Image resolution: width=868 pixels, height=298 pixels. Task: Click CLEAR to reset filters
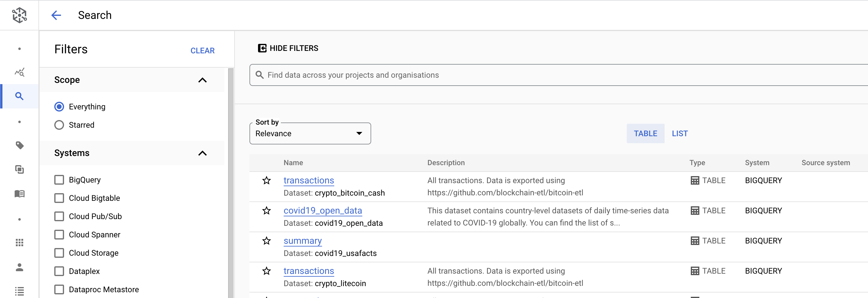(202, 51)
